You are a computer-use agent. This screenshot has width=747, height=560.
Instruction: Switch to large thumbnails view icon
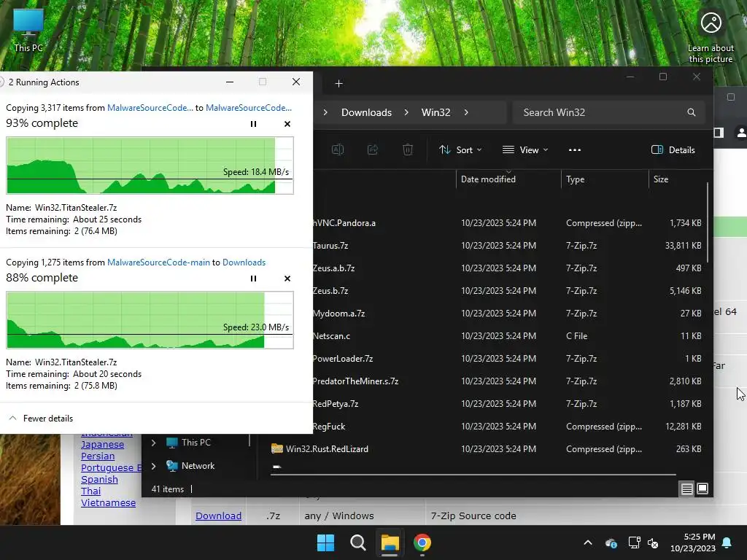pyautogui.click(x=703, y=489)
